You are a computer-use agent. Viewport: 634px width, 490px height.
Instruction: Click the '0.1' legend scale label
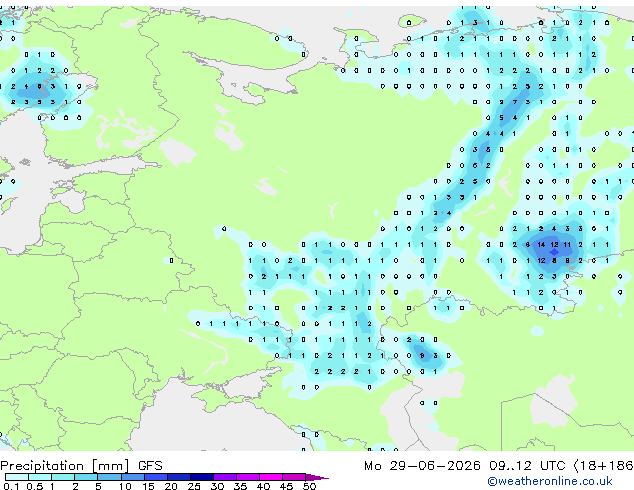(x=11, y=486)
